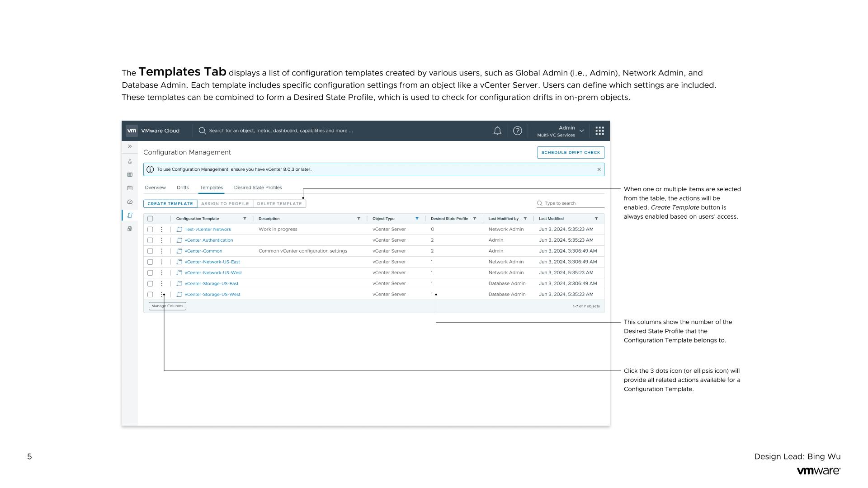This screenshot has height=488, width=868.
Task: Select the vCenter-Common row checkbox
Action: (150, 251)
